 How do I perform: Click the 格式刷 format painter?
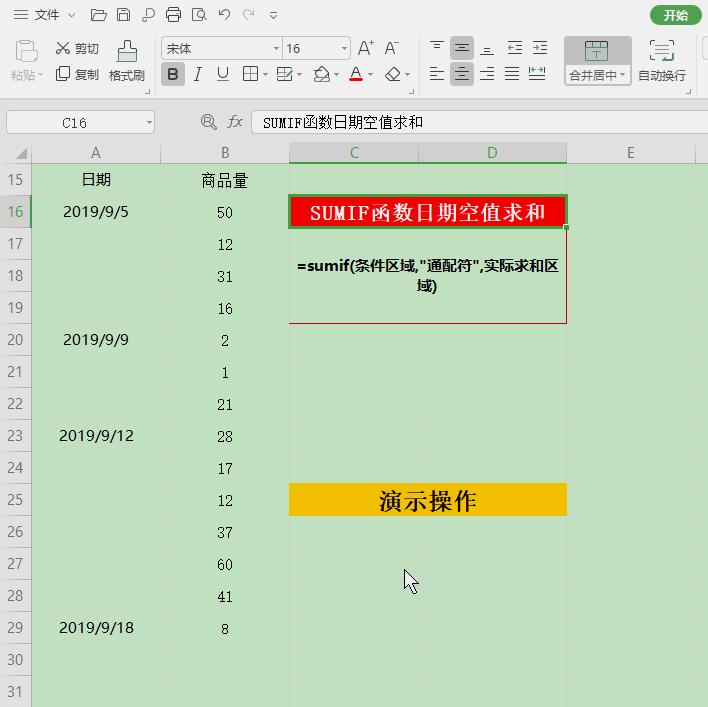click(x=127, y=60)
